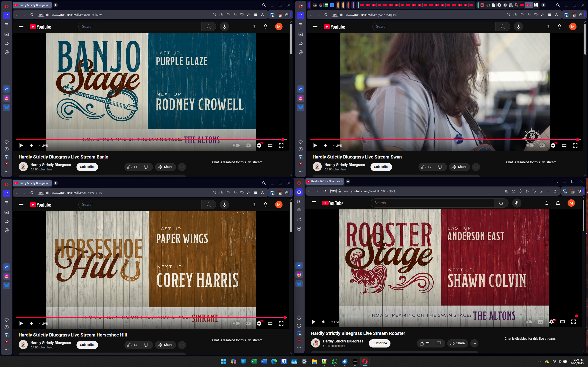Open settings gear on Rooster stream player
This screenshot has width=588, height=367.
point(551,322)
